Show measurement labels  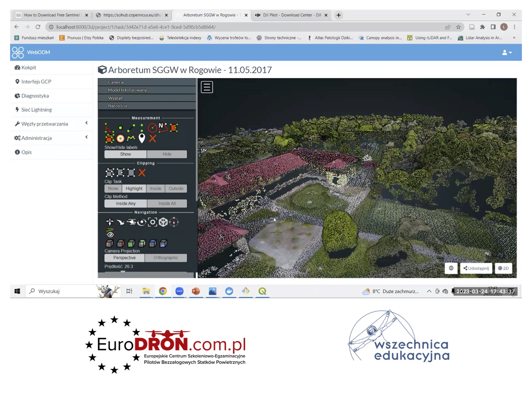[x=125, y=154]
